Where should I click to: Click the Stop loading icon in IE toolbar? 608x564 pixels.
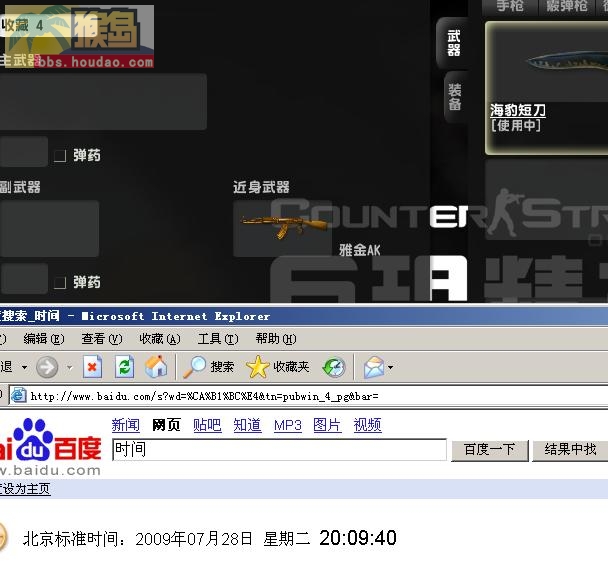pos(93,367)
